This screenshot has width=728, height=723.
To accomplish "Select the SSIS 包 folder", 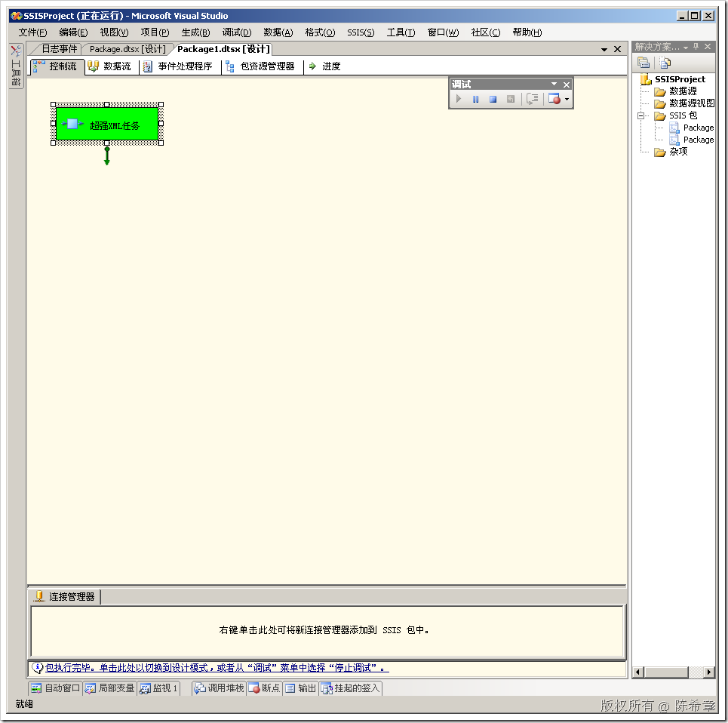I will (x=683, y=115).
